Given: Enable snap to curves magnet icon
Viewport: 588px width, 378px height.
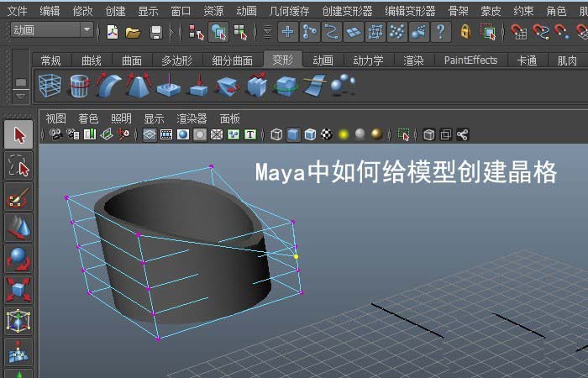Looking at the screenshot, I should coord(540,32).
